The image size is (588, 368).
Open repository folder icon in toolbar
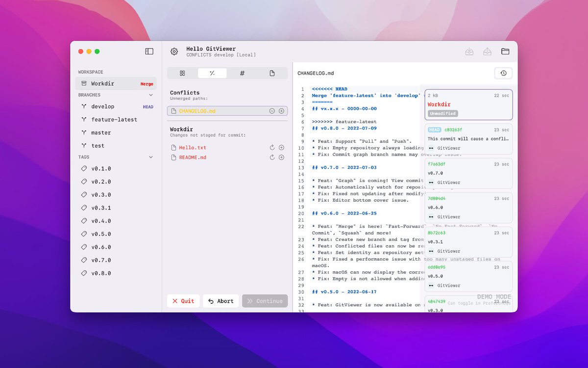505,52
